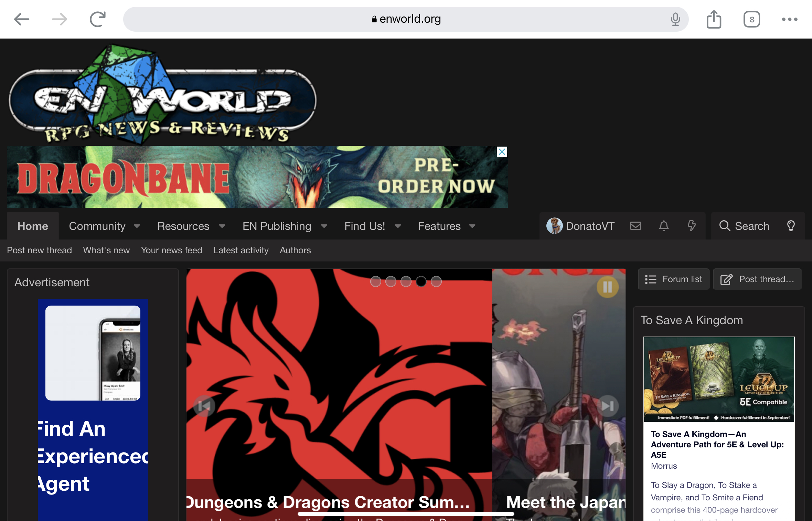Open the inbox envelope icon
The image size is (812, 521).
point(635,226)
